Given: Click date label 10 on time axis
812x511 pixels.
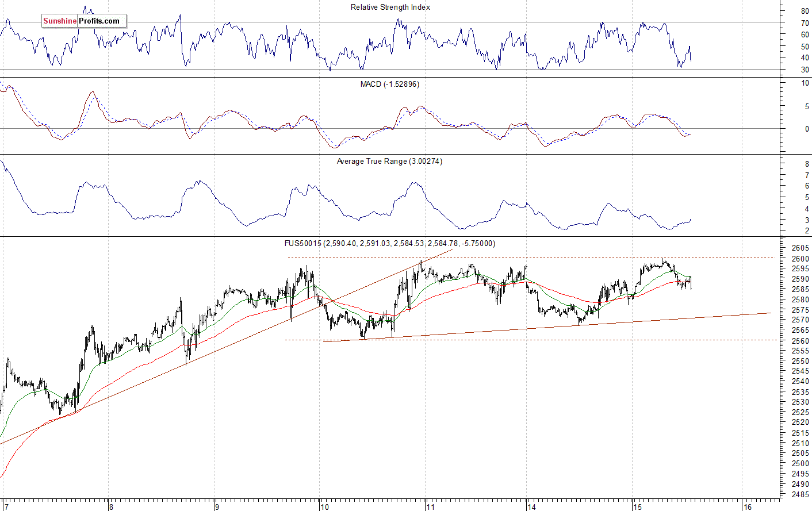Looking at the screenshot, I should click(325, 507).
